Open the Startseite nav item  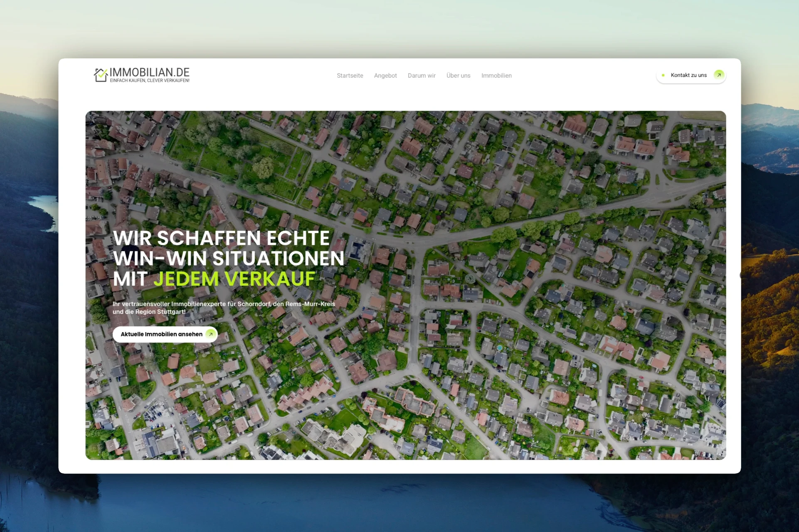click(350, 76)
